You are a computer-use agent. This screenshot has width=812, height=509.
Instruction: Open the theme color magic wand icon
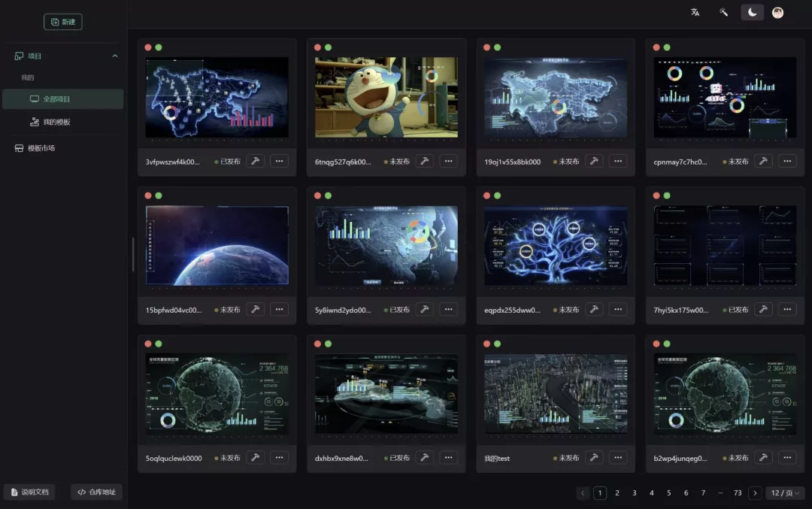click(723, 12)
